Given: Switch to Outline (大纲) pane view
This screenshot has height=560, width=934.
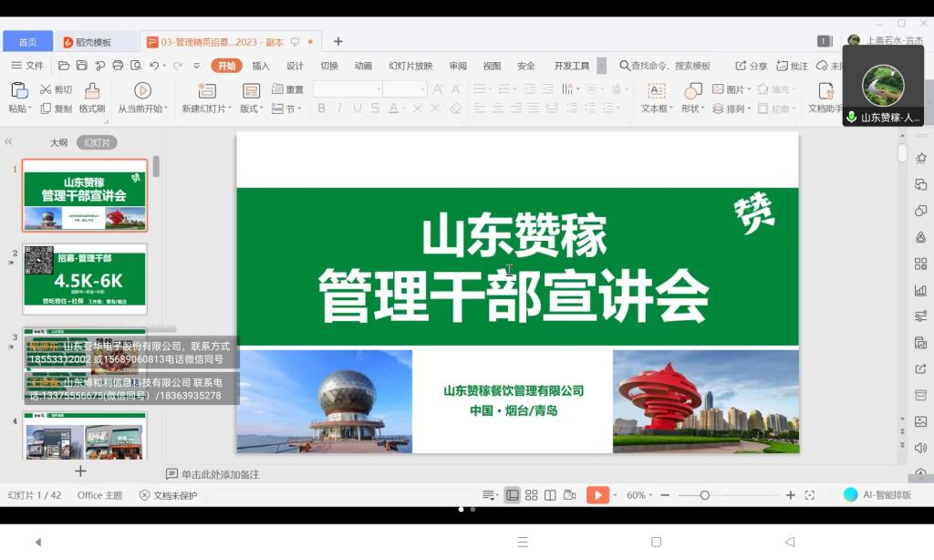Looking at the screenshot, I should [x=58, y=142].
